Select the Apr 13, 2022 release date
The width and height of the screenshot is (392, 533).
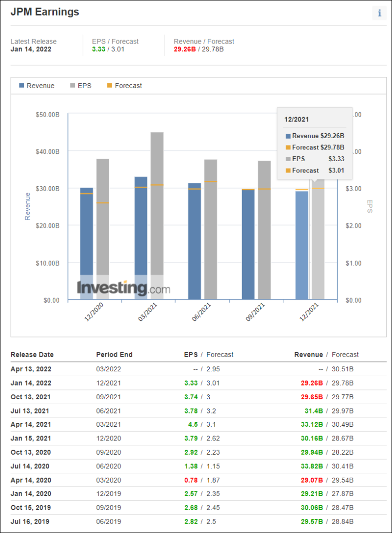coord(31,369)
